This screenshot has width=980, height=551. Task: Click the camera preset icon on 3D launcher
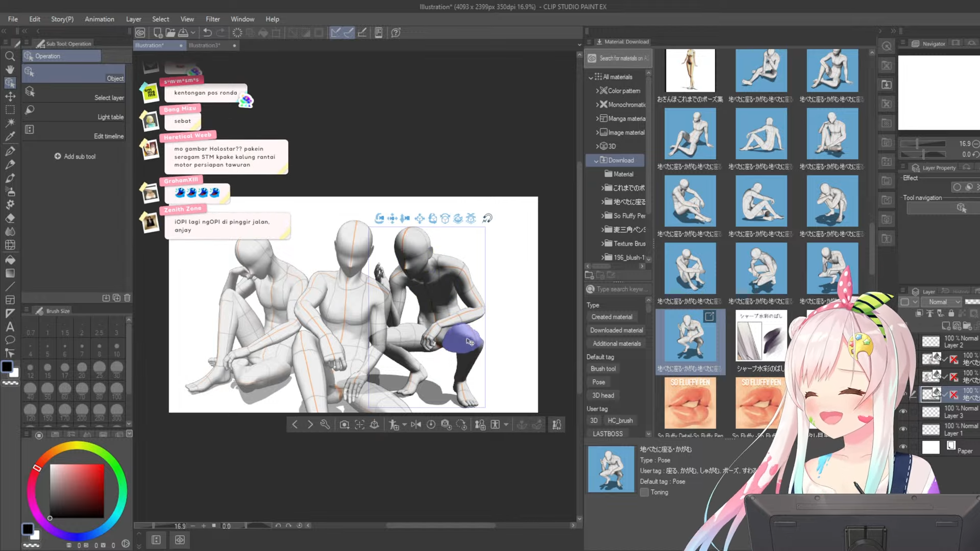coord(345,424)
